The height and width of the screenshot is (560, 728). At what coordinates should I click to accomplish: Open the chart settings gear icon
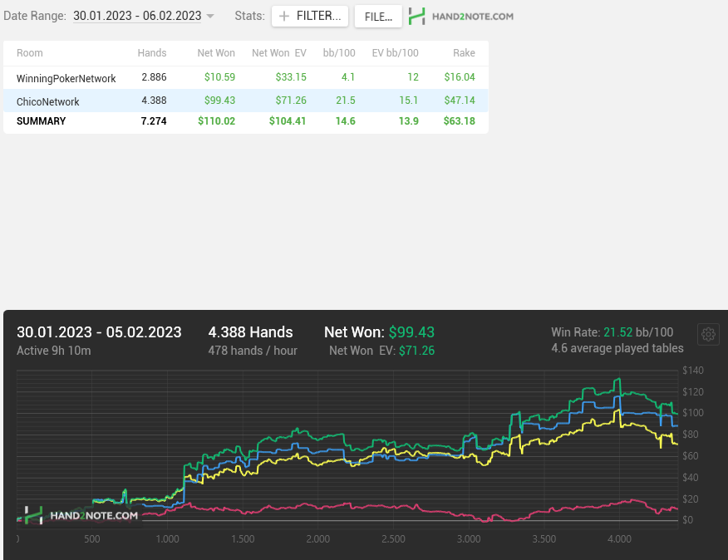click(708, 334)
